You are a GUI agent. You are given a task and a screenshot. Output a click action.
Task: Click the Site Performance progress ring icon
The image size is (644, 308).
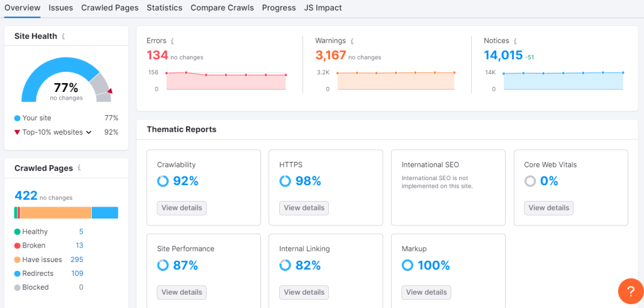(163, 265)
